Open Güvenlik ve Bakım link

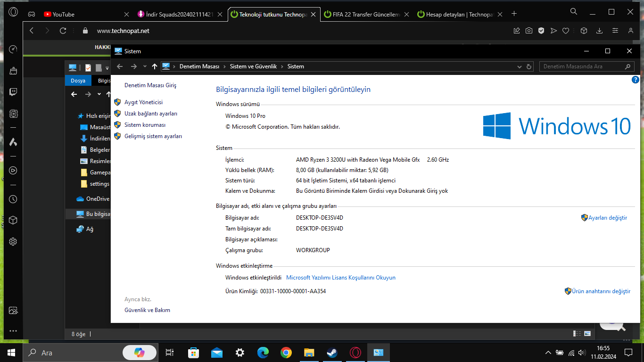click(x=147, y=310)
